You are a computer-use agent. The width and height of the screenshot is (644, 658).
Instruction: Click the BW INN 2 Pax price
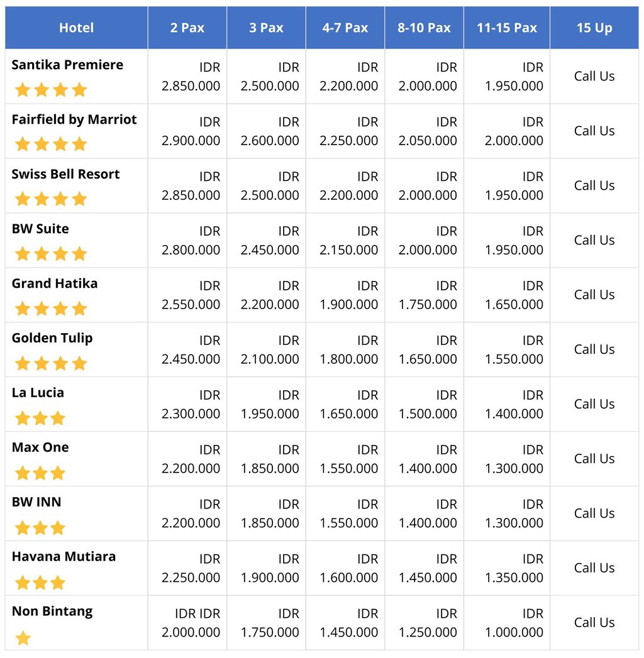tap(191, 513)
